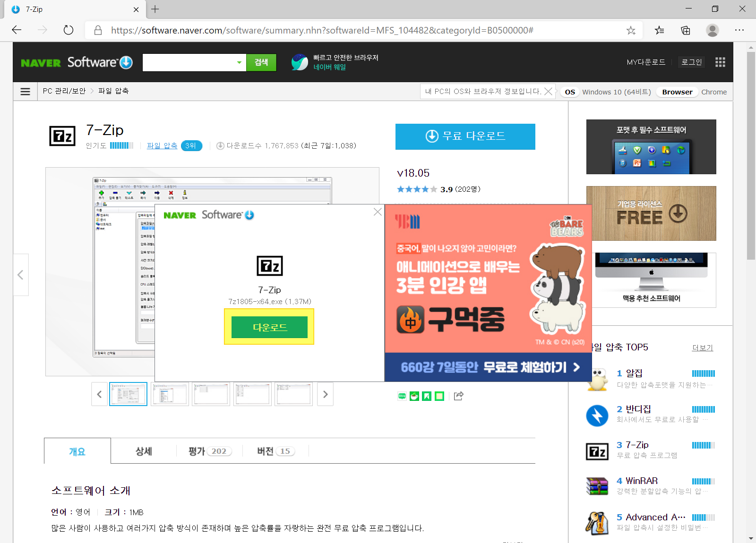
Task: Click scrollbar down arrow
Action: (751, 538)
